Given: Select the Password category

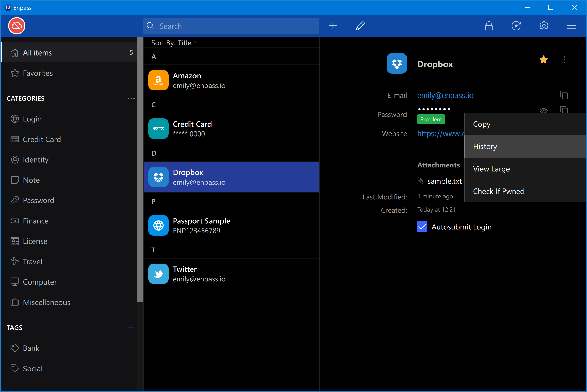Looking at the screenshot, I should 69,200.
